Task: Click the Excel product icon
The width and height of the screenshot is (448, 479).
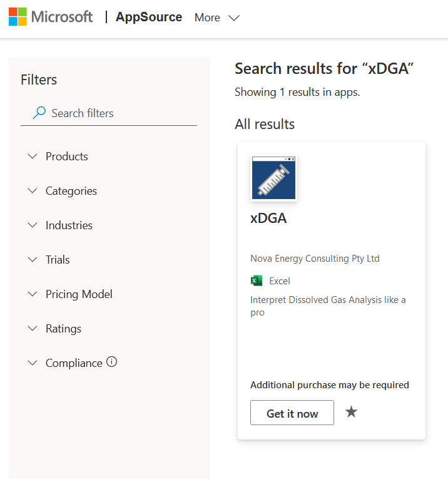Action: click(257, 281)
